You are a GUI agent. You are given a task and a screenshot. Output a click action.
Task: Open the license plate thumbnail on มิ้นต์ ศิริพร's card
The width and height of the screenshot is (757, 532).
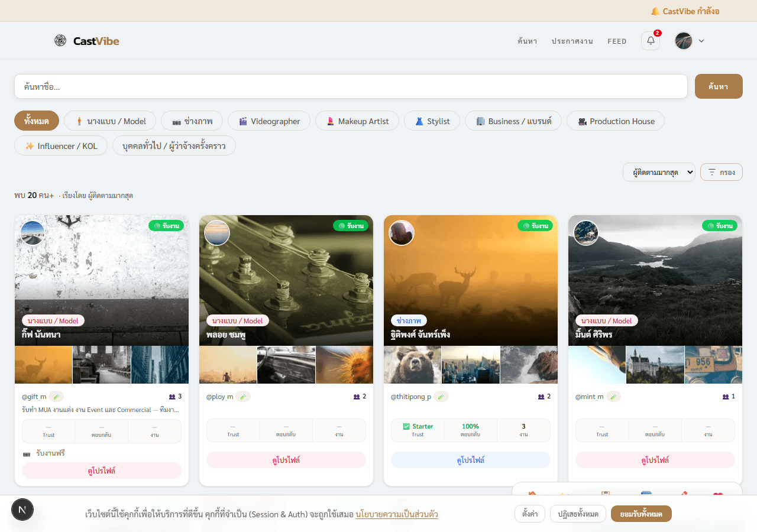[x=713, y=365]
